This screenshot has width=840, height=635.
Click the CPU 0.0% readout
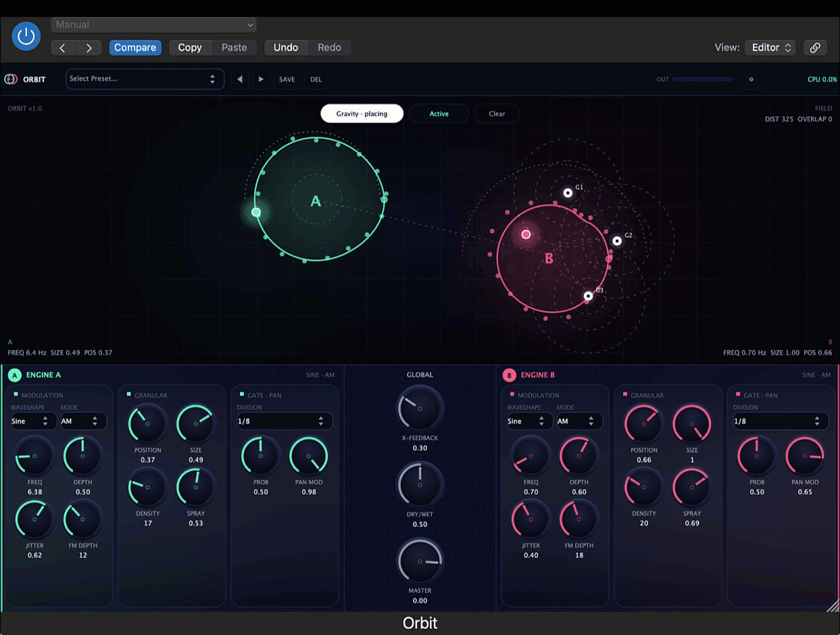point(822,79)
